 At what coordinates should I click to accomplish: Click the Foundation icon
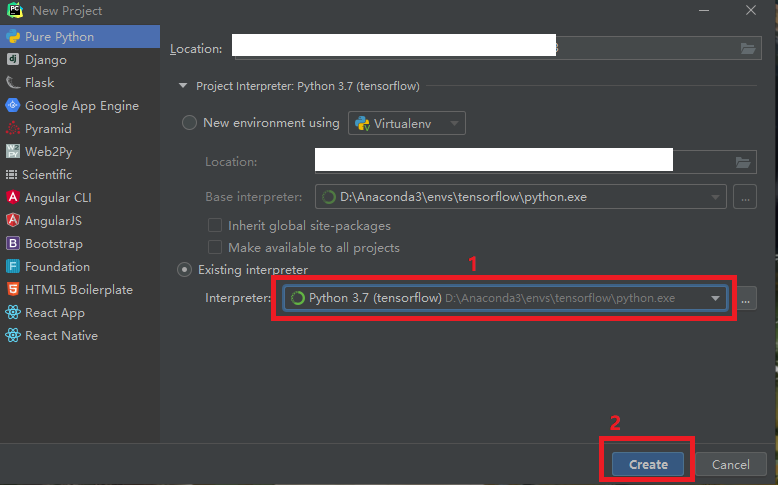tap(13, 266)
